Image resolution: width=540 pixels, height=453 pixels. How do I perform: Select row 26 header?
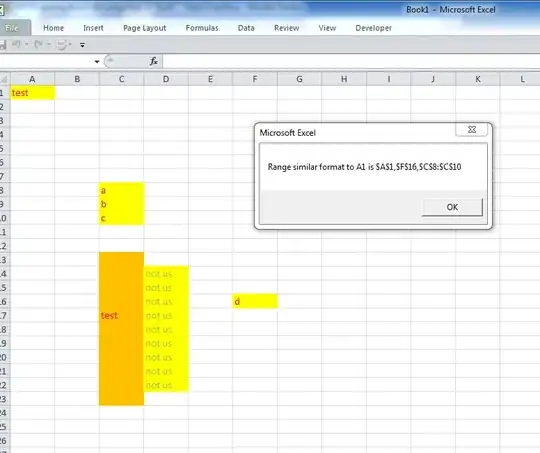pyautogui.click(x=4, y=441)
